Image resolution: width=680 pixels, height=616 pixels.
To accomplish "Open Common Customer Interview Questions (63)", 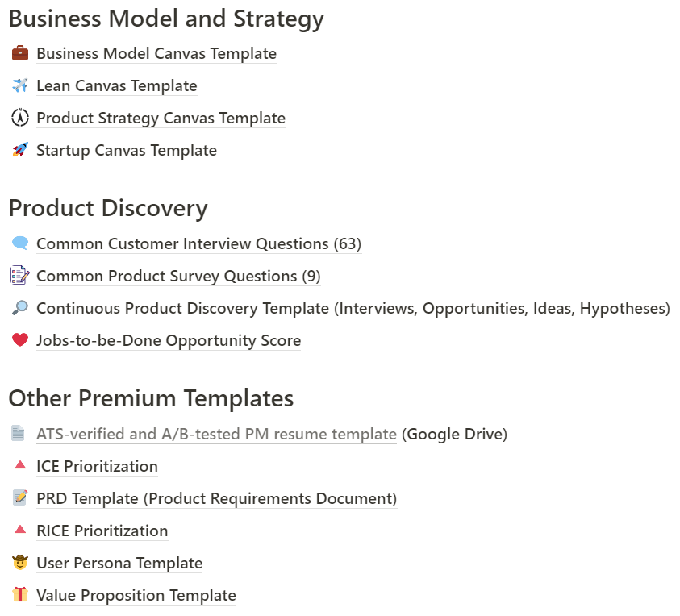I will coord(199,244).
